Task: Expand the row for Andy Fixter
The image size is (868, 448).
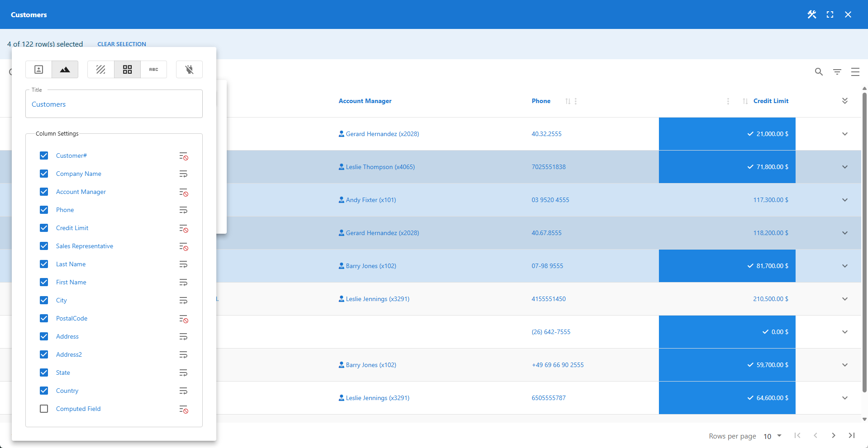Action: [844, 200]
